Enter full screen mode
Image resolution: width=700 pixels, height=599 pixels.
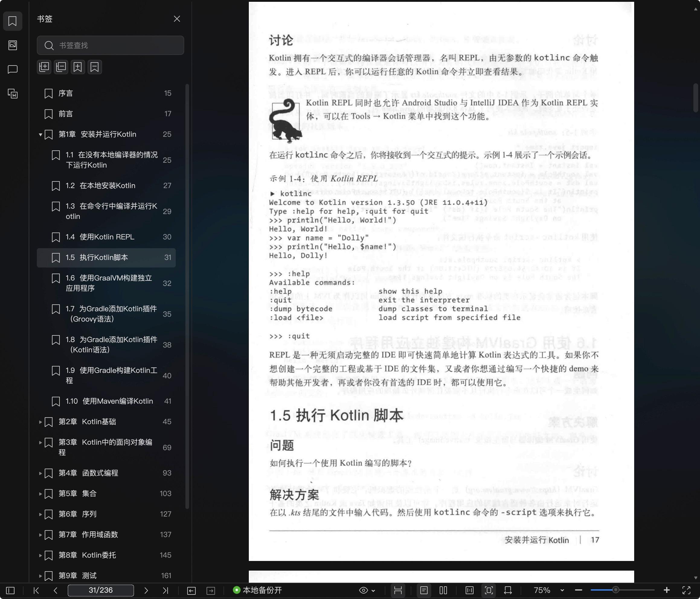coord(686,590)
